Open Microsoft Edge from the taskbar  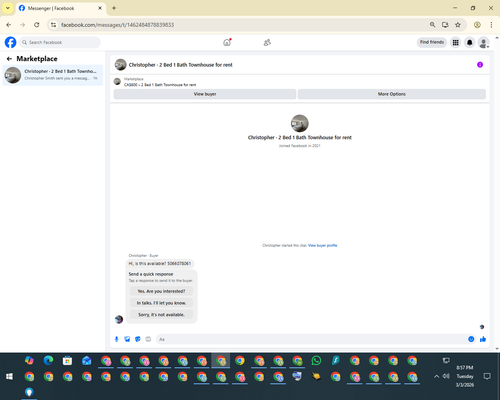pyautogui.click(x=48, y=360)
